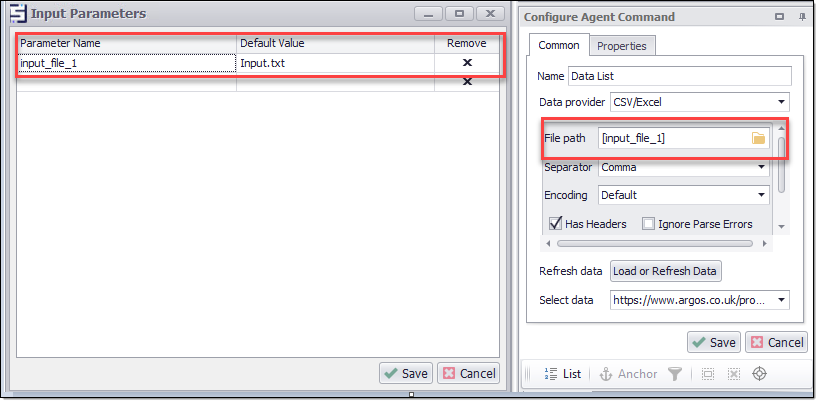Select the Common tab
The width and height of the screenshot is (819, 403).
[x=558, y=46]
